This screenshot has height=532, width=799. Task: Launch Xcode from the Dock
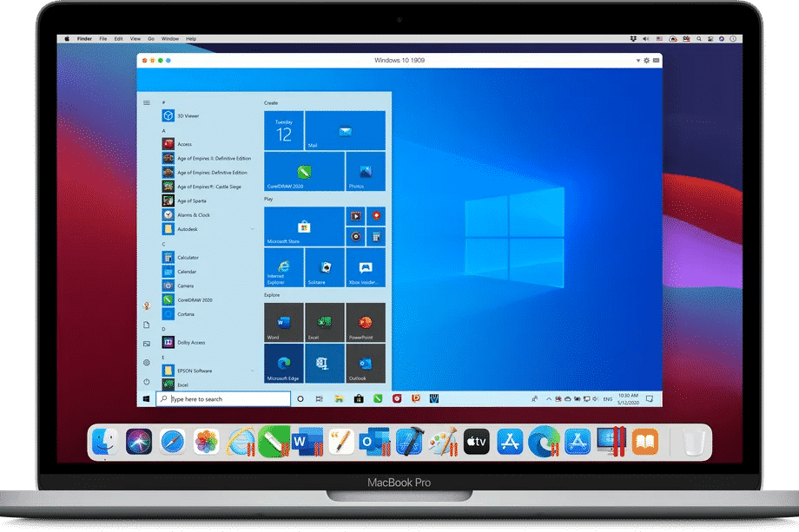(x=409, y=442)
